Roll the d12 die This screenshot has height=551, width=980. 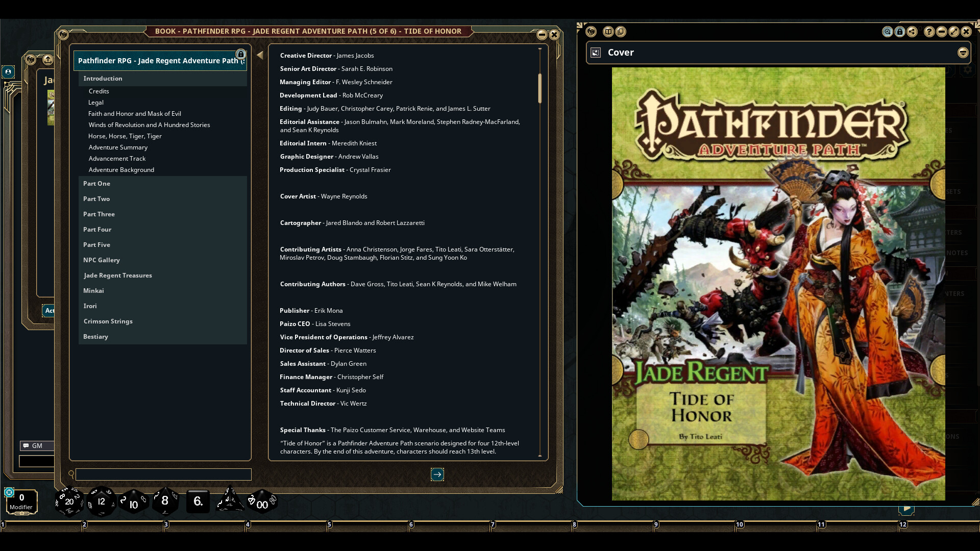point(101,502)
